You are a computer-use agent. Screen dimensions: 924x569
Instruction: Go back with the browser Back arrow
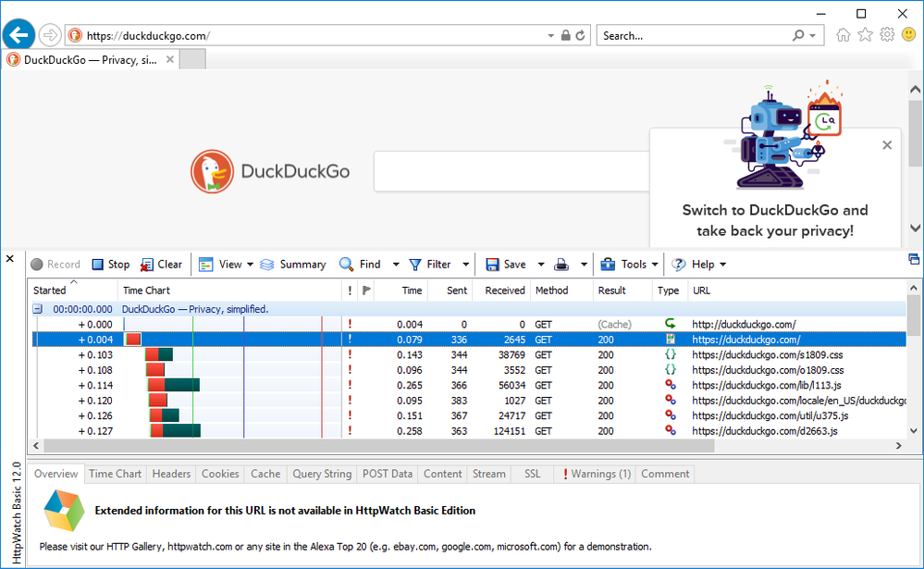tap(18, 35)
